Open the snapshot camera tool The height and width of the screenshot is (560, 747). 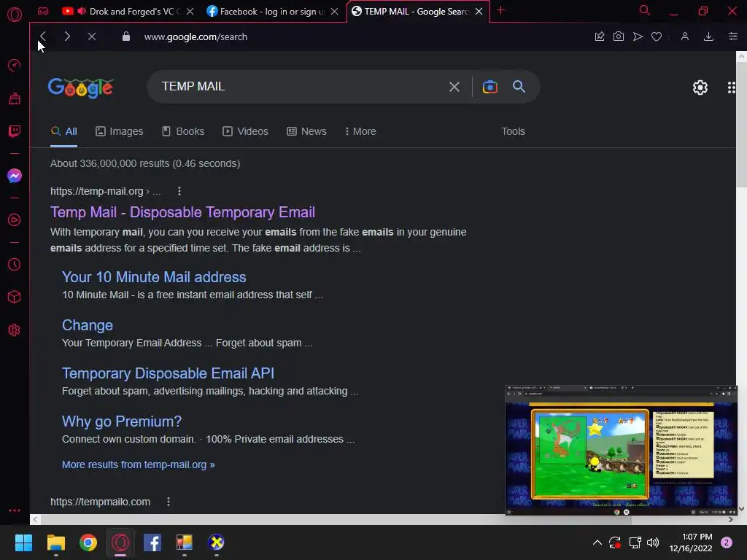coord(619,36)
